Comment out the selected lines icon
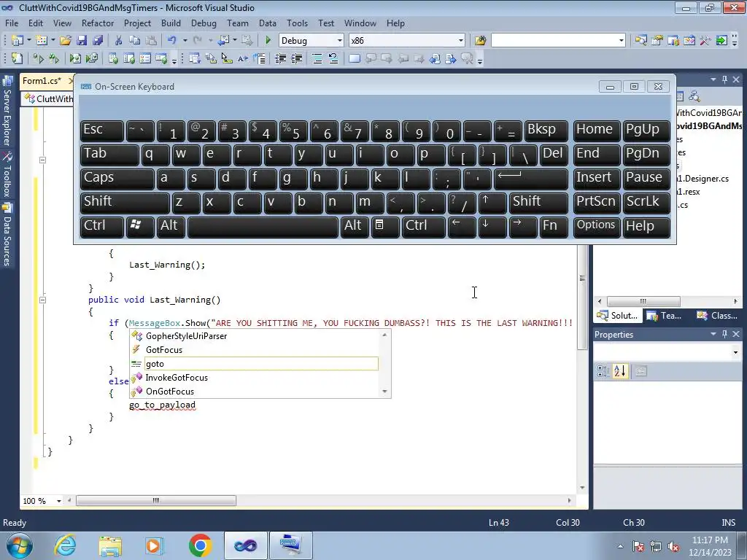The image size is (747, 560). (317, 59)
